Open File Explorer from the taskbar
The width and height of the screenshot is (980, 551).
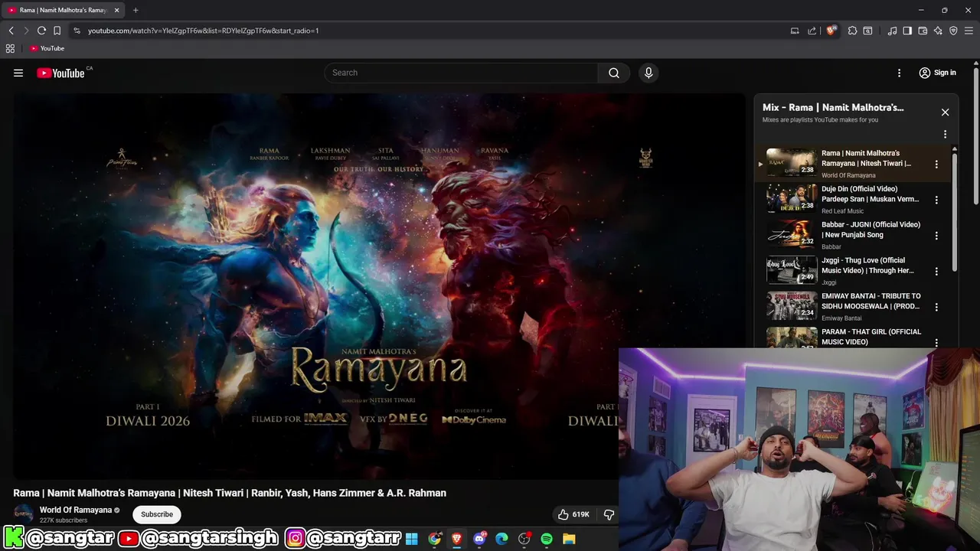(x=569, y=539)
